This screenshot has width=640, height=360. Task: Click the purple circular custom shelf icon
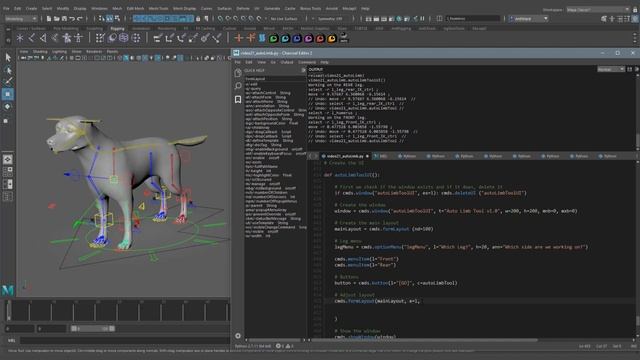tap(309, 38)
